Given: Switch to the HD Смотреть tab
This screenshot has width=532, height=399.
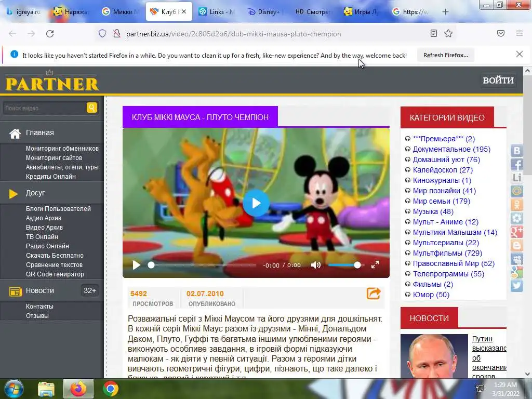Looking at the screenshot, I should (x=312, y=12).
